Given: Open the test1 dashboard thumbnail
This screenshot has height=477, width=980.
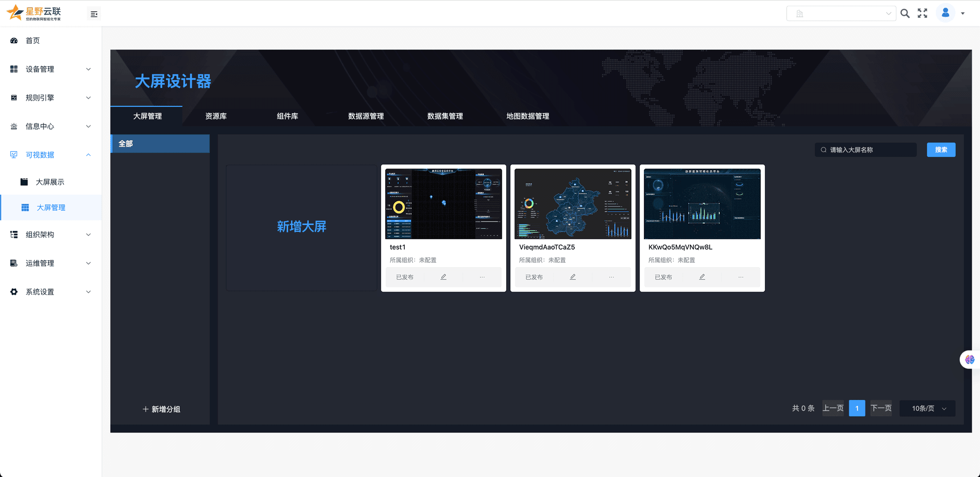Looking at the screenshot, I should pos(443,204).
